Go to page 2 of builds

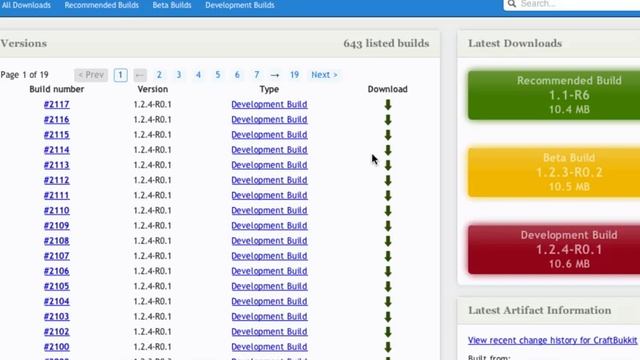point(159,75)
